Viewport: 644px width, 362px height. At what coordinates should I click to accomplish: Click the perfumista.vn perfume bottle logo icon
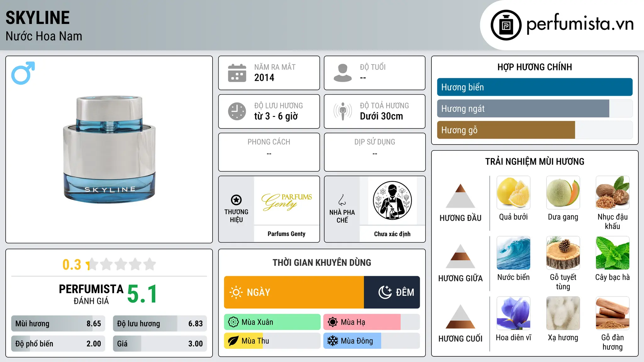506,25
